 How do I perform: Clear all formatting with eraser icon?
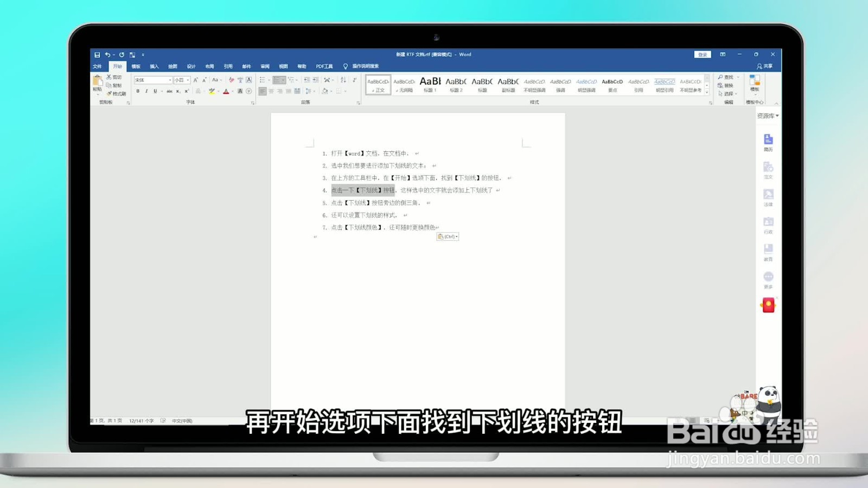232,80
